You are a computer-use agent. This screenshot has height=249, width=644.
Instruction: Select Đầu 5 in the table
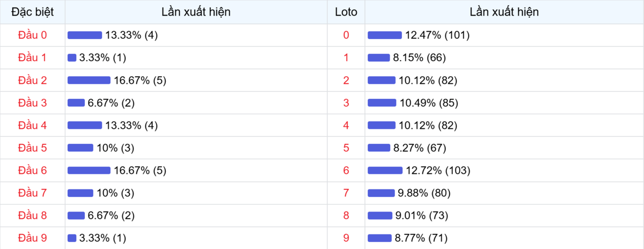click(x=32, y=148)
